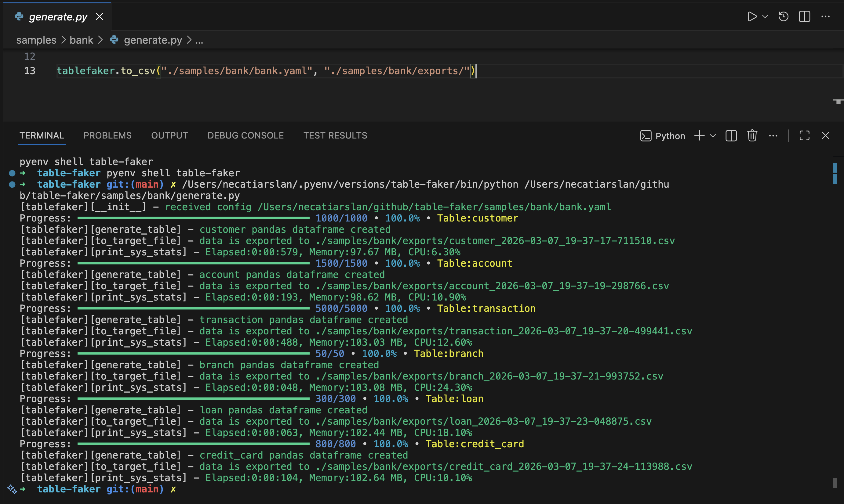Create a new terminal with plus icon
The image size is (844, 504).
coord(699,135)
